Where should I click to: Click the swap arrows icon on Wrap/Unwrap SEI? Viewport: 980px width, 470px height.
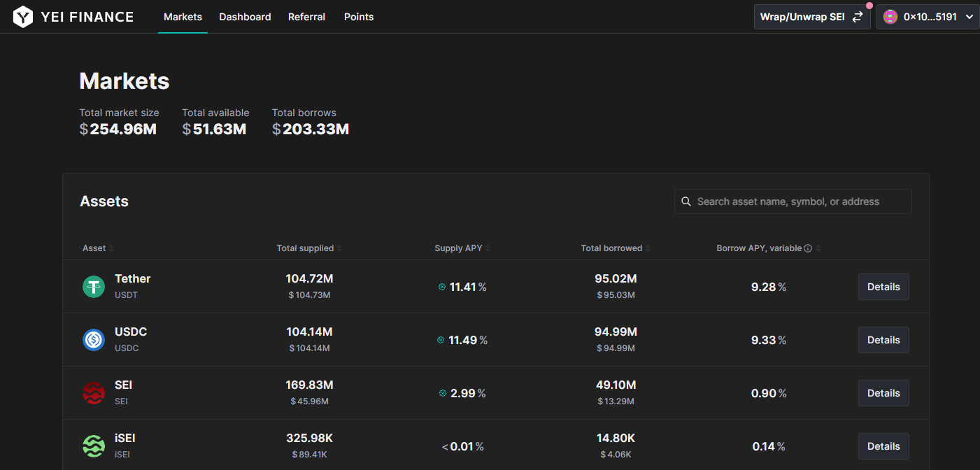(x=858, y=17)
